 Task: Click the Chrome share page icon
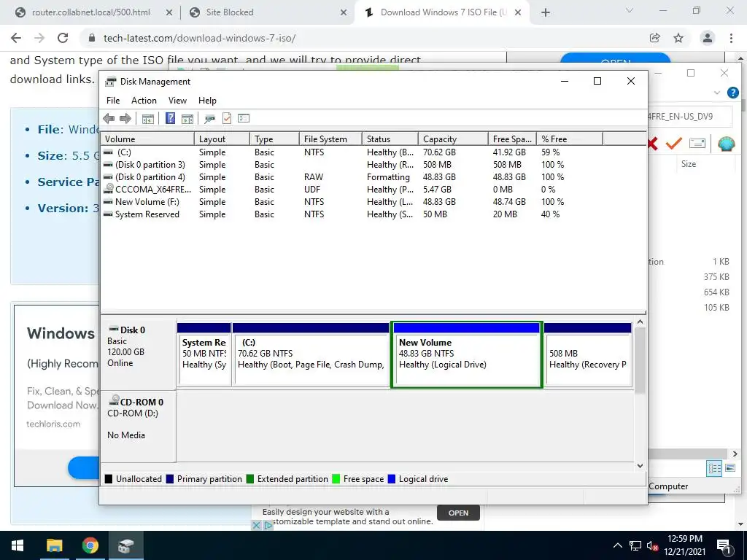coord(654,38)
